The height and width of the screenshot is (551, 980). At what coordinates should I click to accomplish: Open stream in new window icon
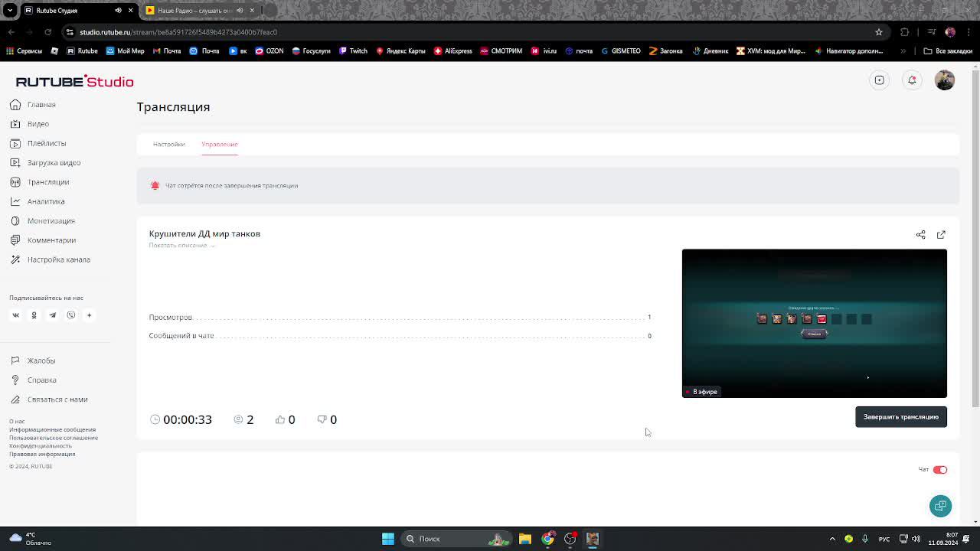tap(941, 235)
